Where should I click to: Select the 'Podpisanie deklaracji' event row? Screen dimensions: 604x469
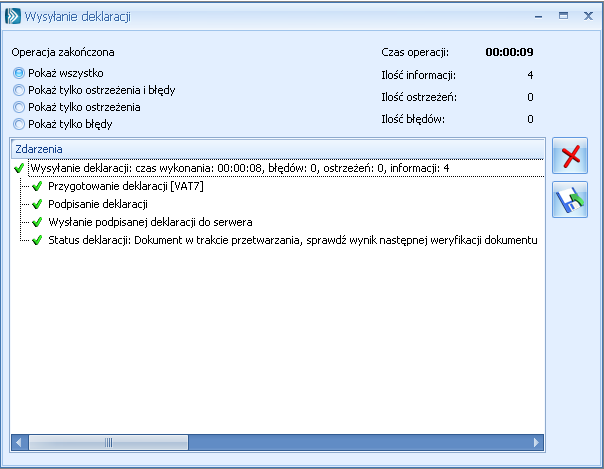click(98, 204)
